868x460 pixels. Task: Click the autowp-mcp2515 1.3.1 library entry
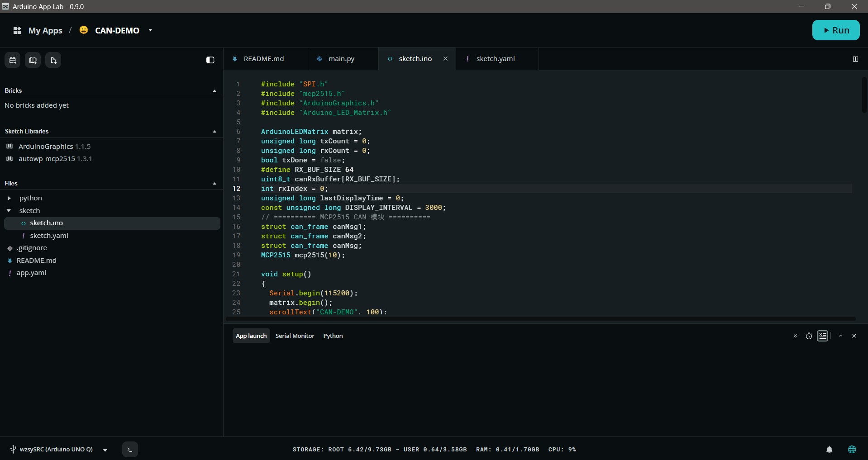click(x=55, y=159)
